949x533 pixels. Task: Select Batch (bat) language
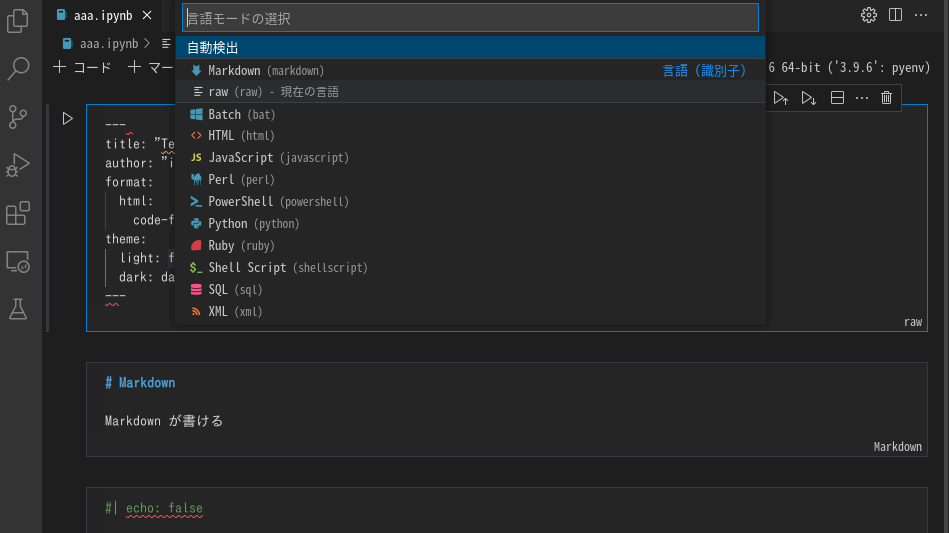click(470, 114)
